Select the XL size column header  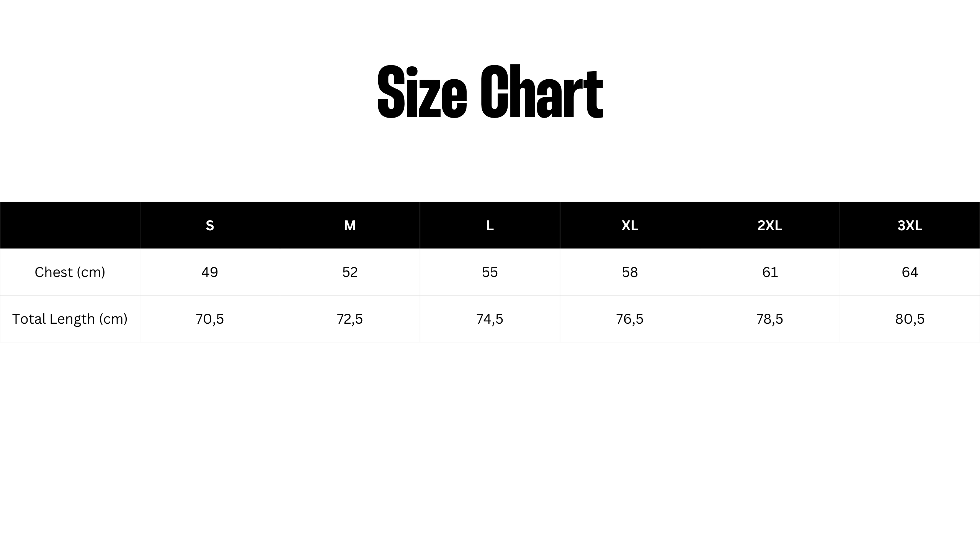630,226
